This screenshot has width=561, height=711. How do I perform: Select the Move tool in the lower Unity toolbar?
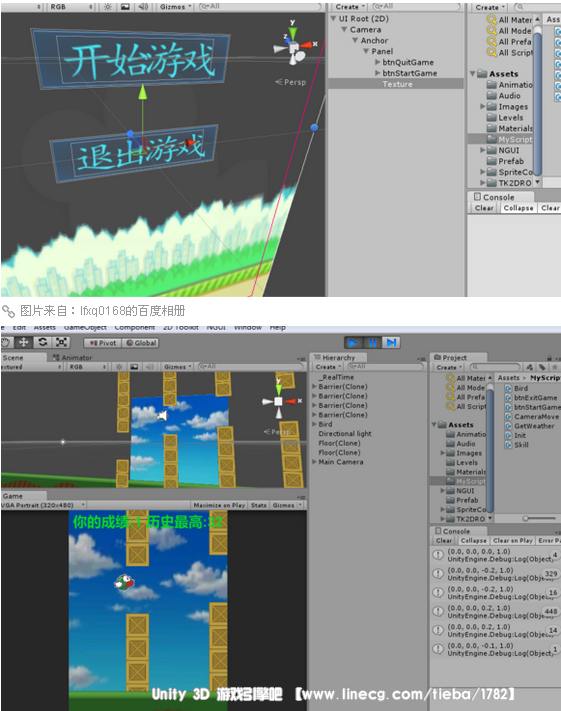23,342
